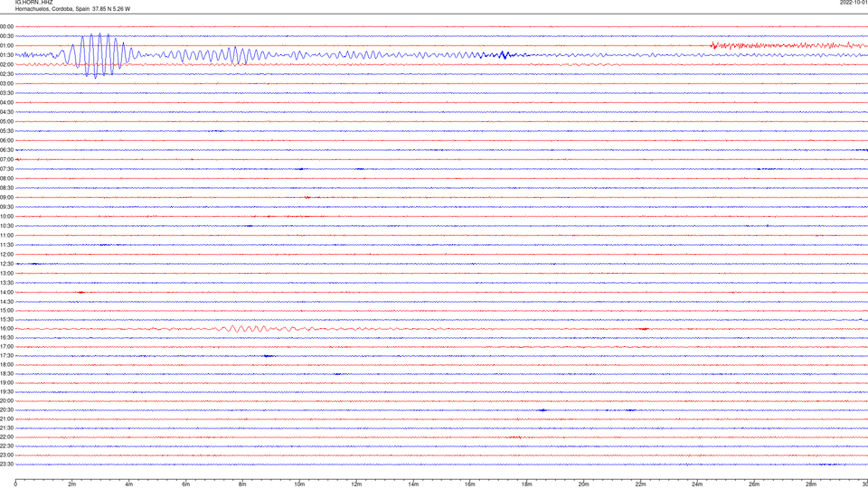Select the 26m axis tick label

point(754,484)
